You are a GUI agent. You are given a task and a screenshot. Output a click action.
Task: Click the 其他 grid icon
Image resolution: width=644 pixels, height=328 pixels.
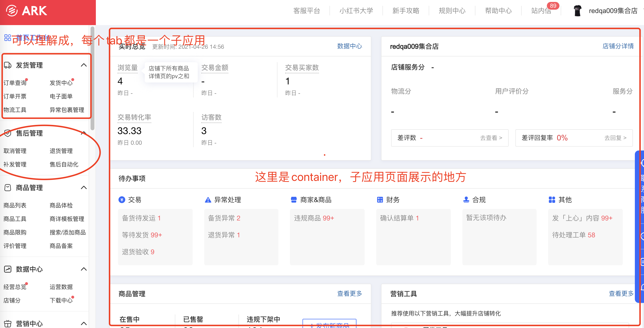552,199
